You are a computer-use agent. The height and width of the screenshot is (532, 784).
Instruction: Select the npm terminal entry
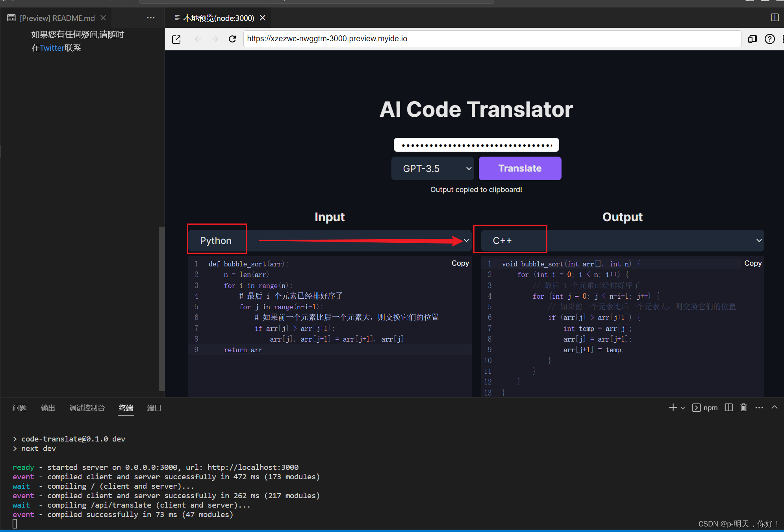[x=705, y=408]
